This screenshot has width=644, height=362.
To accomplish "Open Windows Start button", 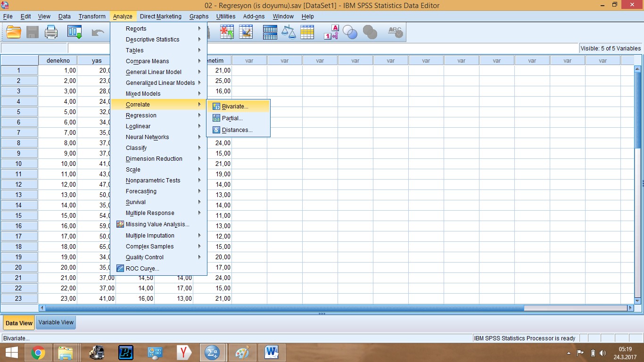I will click(11, 352).
